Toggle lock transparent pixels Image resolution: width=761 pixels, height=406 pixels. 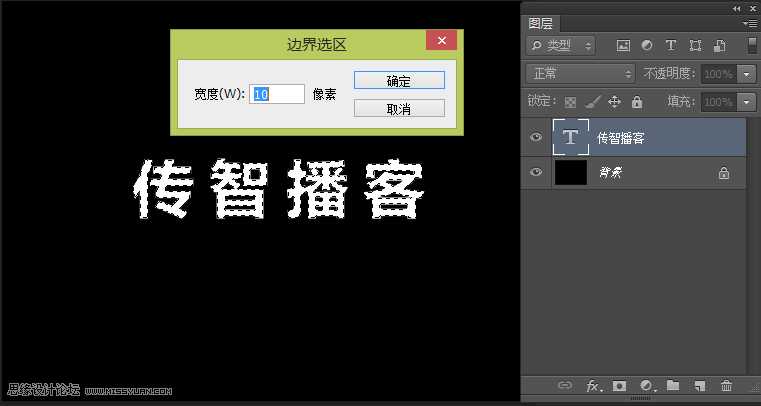(570, 101)
